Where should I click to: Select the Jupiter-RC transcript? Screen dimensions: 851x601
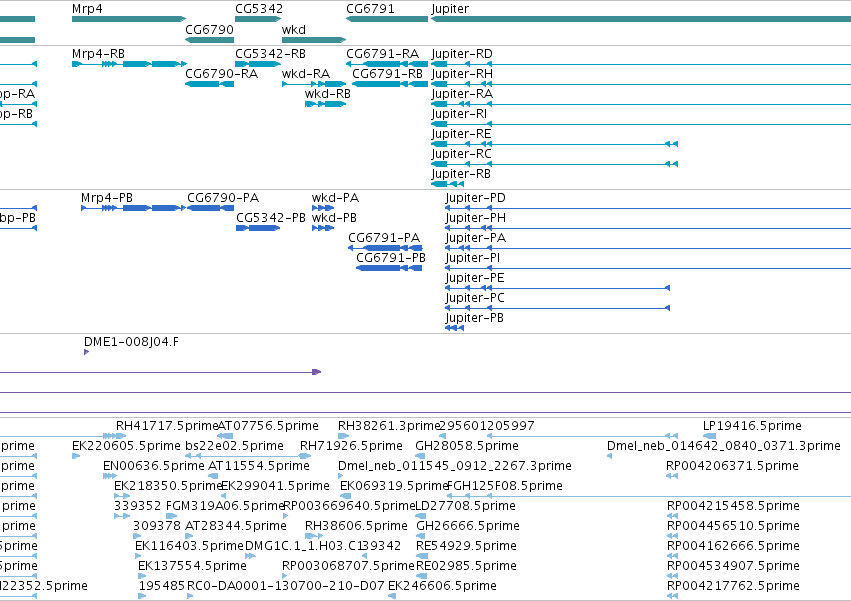(x=555, y=165)
